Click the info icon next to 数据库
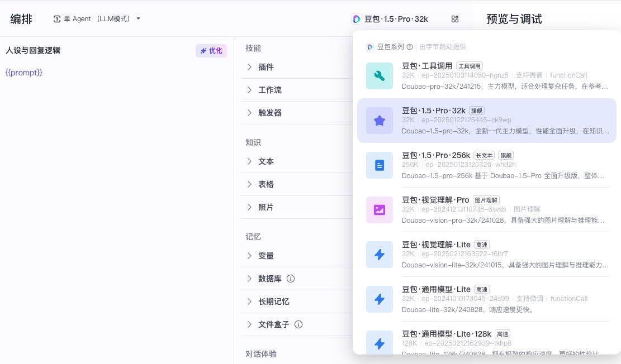Screen dimensions: 621x364 (290, 279)
